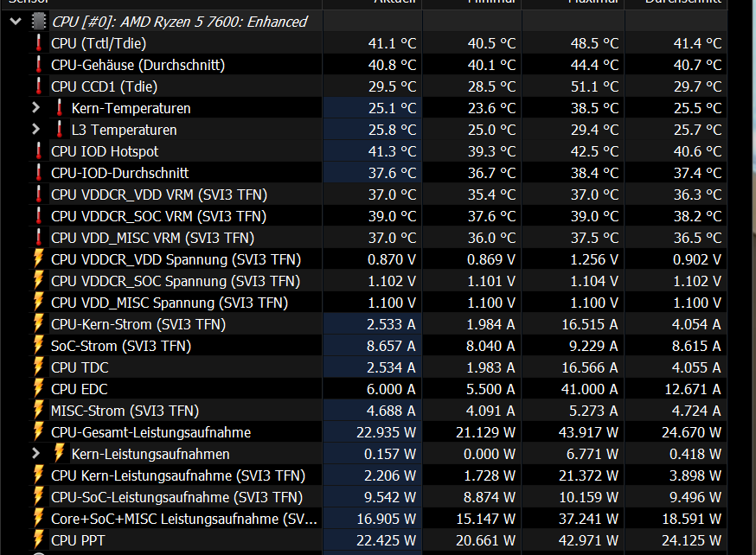Select the CPU-IOD-Durchschnitt label
Image resolution: width=756 pixels, height=555 pixels.
pyautogui.click(x=120, y=173)
